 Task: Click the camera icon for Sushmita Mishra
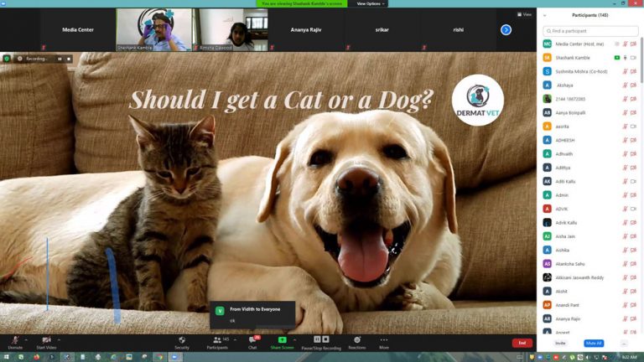633,71
